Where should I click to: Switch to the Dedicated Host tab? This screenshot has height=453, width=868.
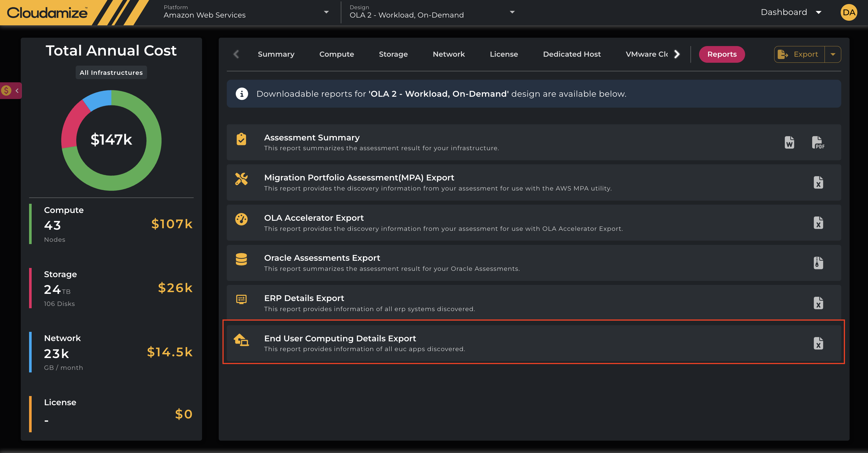[572, 54]
